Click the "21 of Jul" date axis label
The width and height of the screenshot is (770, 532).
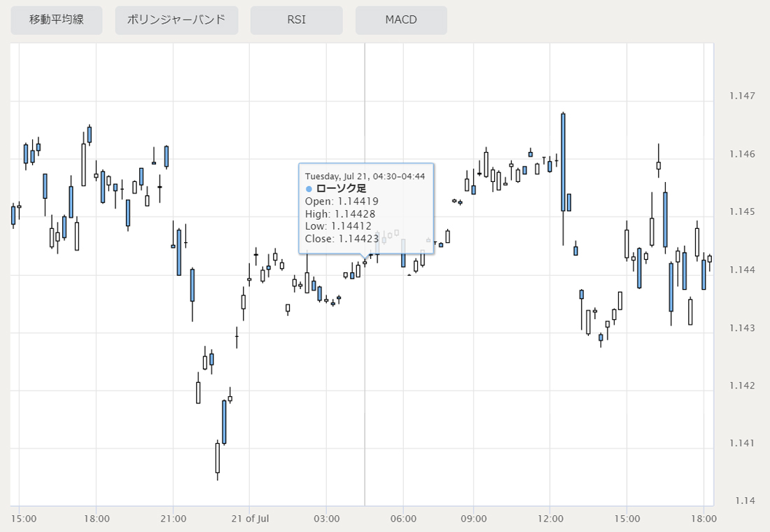[250, 519]
